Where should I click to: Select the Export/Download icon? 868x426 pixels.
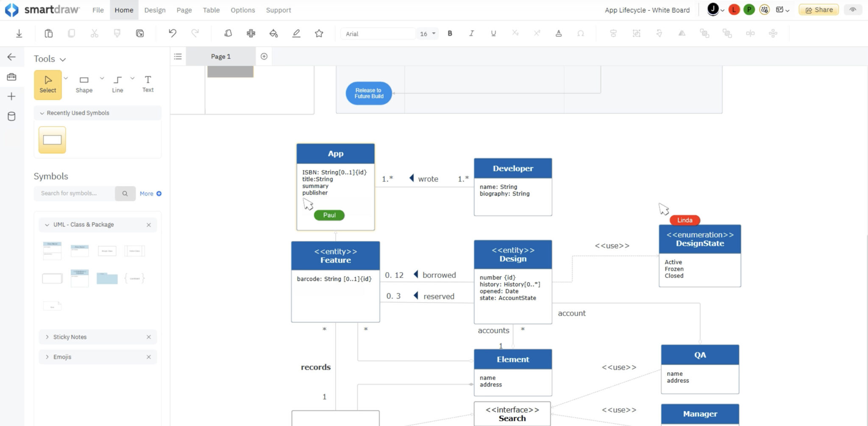pyautogui.click(x=19, y=33)
